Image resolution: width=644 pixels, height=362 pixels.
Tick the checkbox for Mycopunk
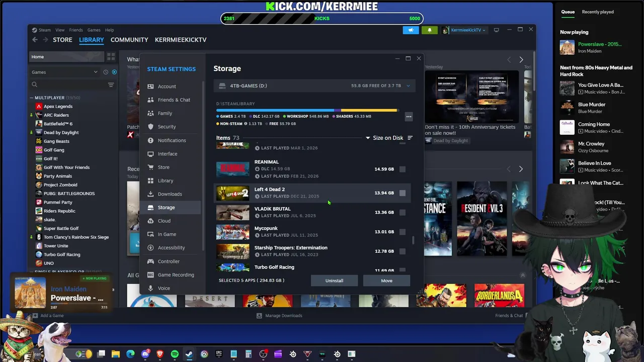point(403,232)
